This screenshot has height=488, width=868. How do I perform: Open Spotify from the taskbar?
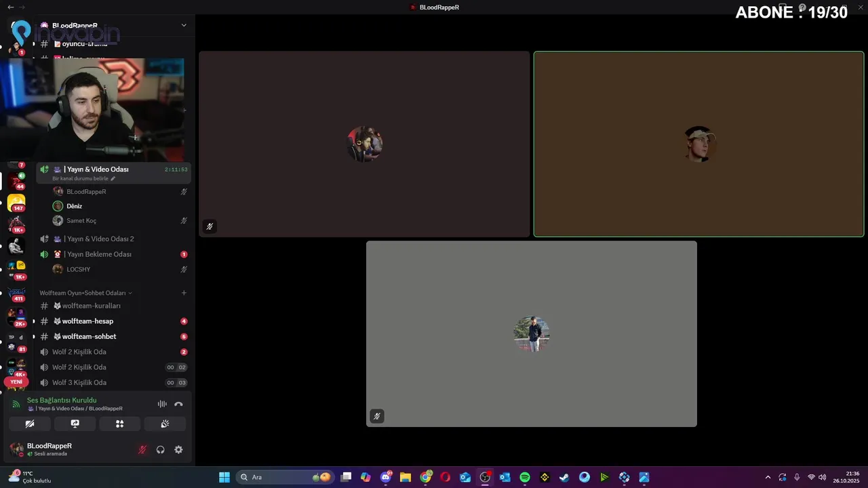point(525,477)
